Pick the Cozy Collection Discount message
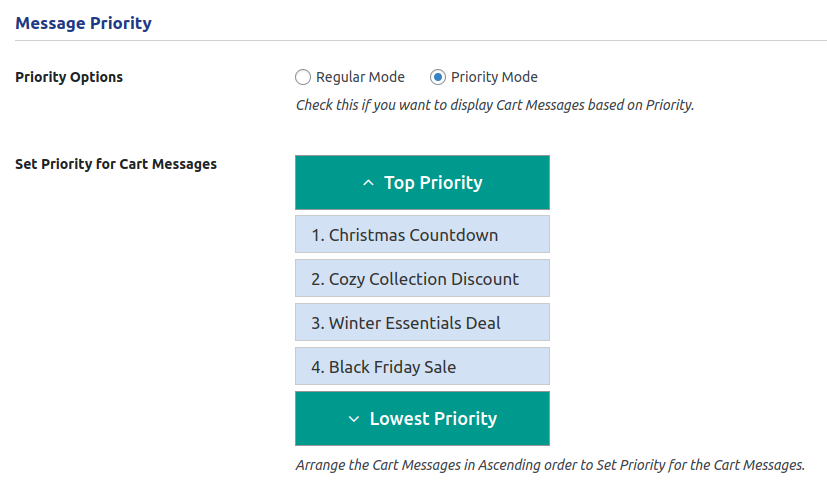 tap(422, 279)
